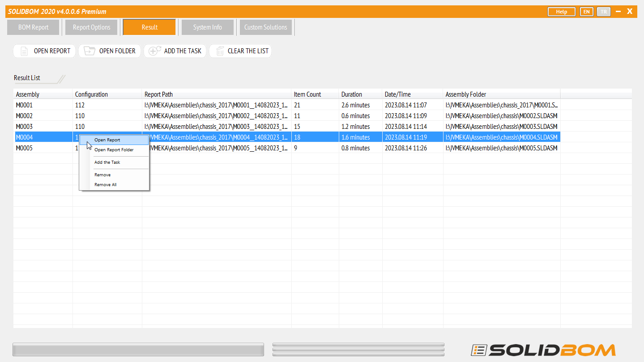Image resolution: width=644 pixels, height=362 pixels.
Task: Switch to the Report Options tab
Action: click(91, 27)
